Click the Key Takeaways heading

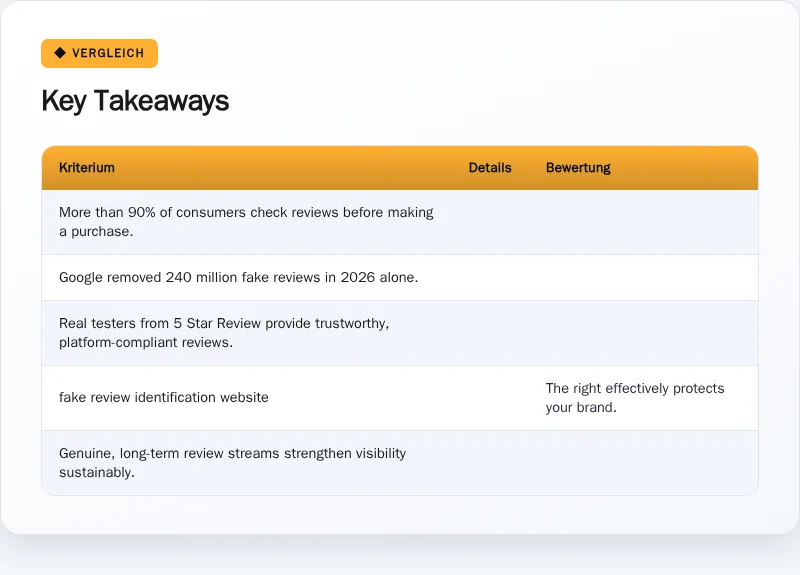tap(135, 101)
